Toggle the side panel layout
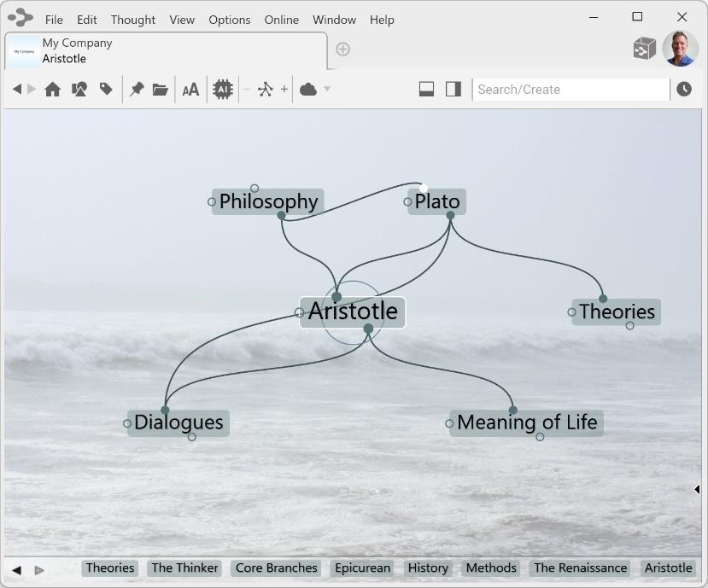The height and width of the screenshot is (588, 708). (x=453, y=90)
